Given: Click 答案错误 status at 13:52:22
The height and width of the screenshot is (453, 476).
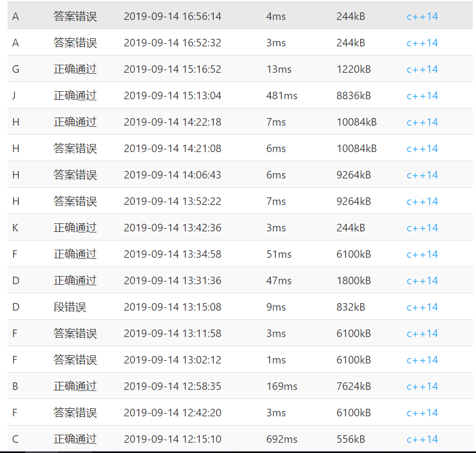Looking at the screenshot, I should click(x=75, y=201).
